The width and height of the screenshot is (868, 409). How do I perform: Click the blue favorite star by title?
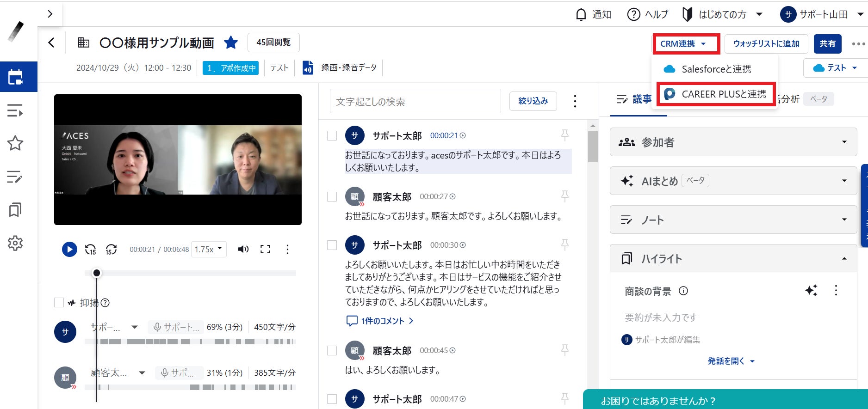coord(230,43)
